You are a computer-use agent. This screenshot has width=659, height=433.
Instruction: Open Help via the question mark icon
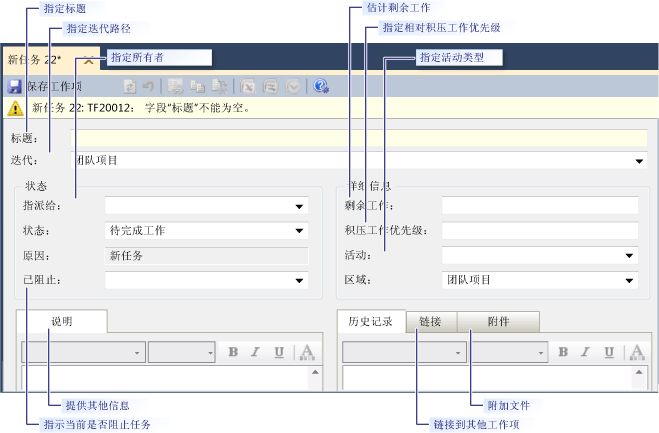321,86
